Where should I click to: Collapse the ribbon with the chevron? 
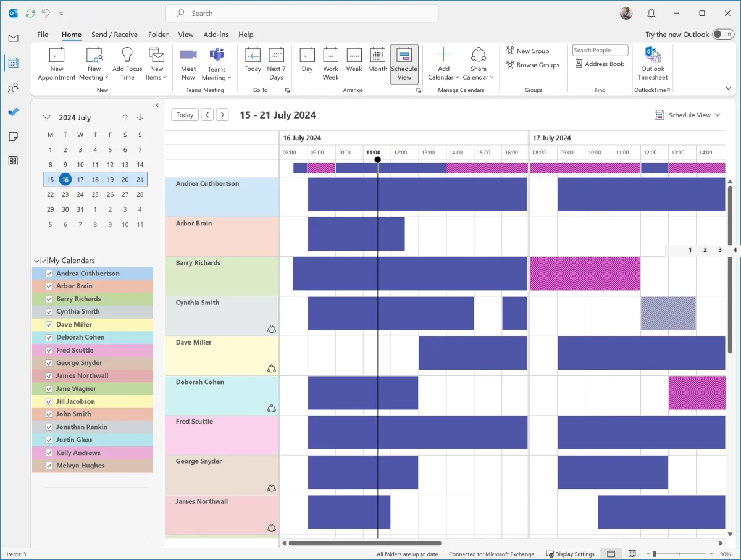pyautogui.click(x=728, y=89)
